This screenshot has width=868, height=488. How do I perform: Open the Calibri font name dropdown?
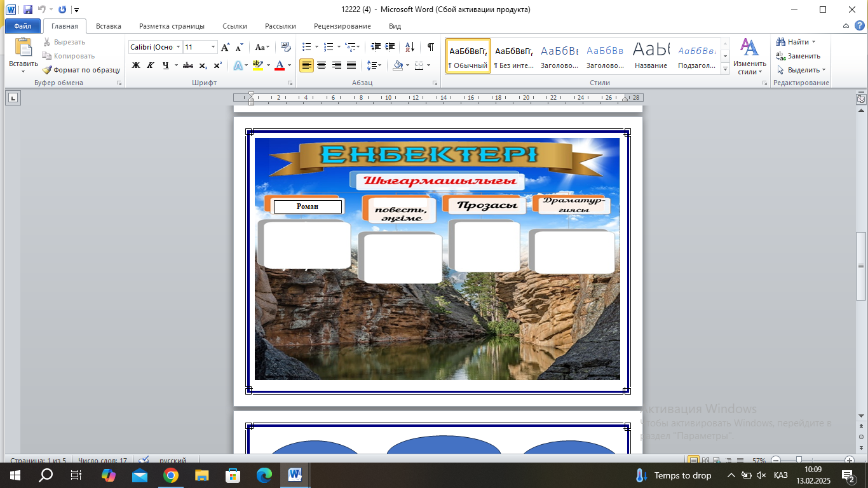(179, 47)
